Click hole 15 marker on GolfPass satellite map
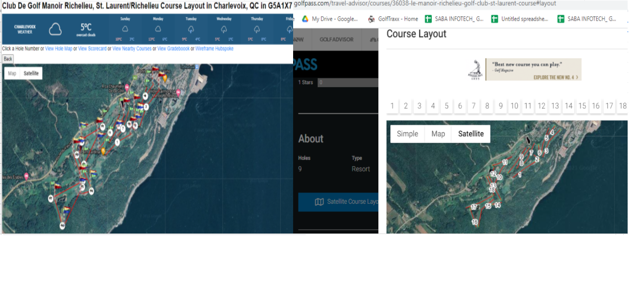 pos(488,206)
